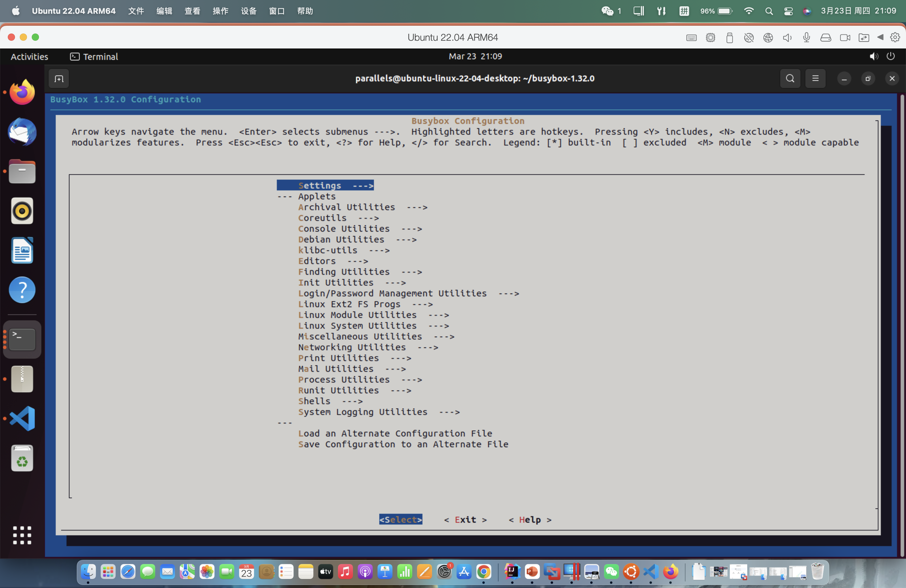Open the 查看 menu in menu bar
Screen dimensions: 906x588
(192, 11)
